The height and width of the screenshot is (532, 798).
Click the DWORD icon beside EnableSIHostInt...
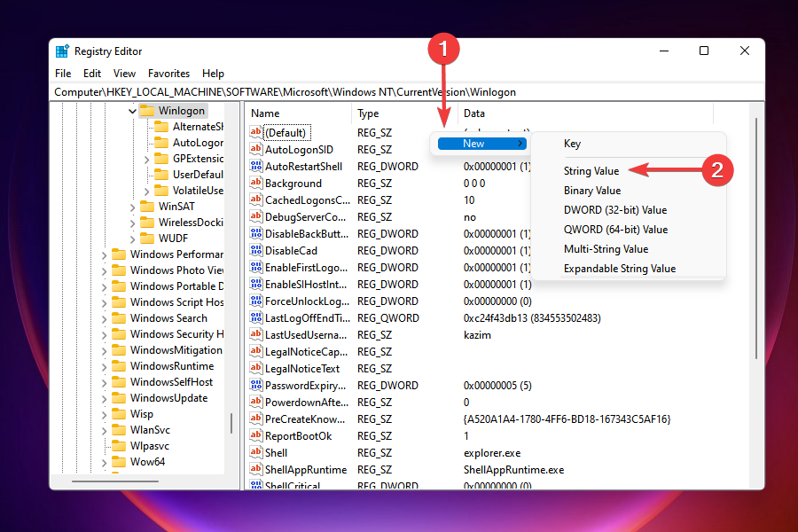[x=255, y=284]
